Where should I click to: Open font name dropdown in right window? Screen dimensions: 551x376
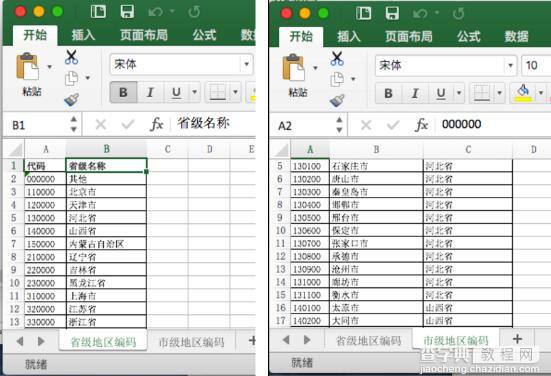coord(511,65)
